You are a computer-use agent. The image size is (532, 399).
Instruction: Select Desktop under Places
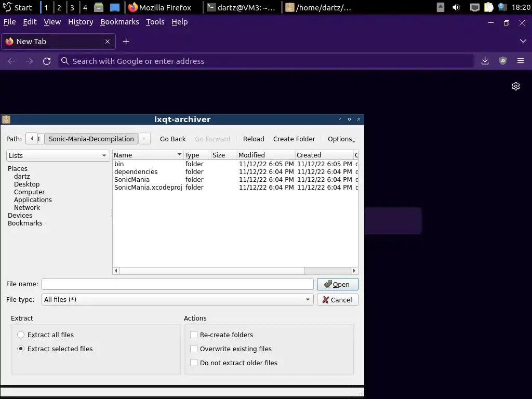tap(27, 184)
